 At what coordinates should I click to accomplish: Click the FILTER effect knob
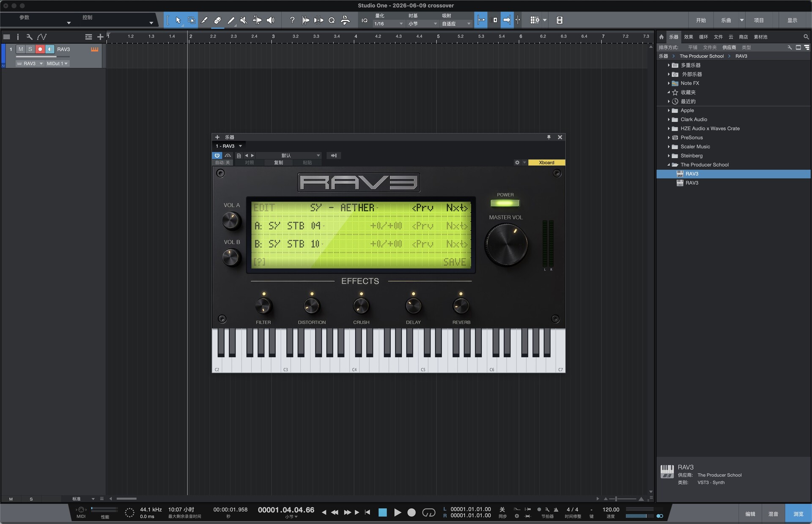(263, 306)
